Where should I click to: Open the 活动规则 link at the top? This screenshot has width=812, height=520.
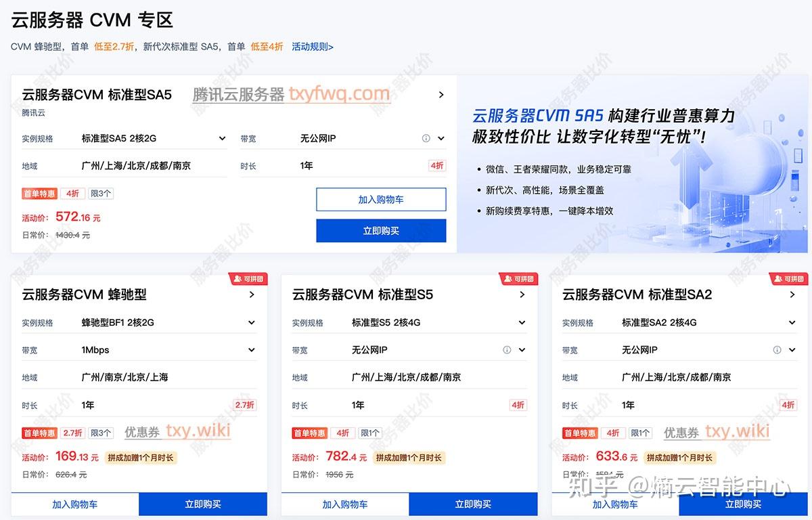click(312, 47)
